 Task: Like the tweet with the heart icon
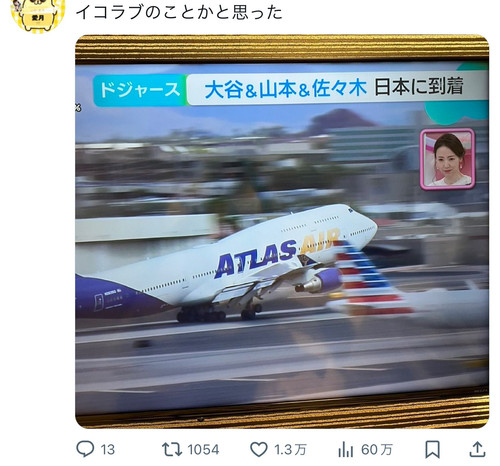click(259, 449)
